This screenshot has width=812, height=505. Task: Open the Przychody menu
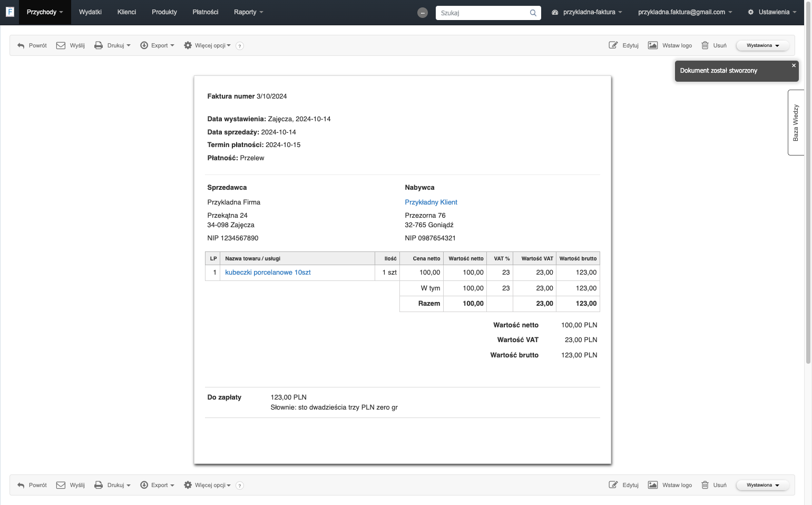click(45, 12)
